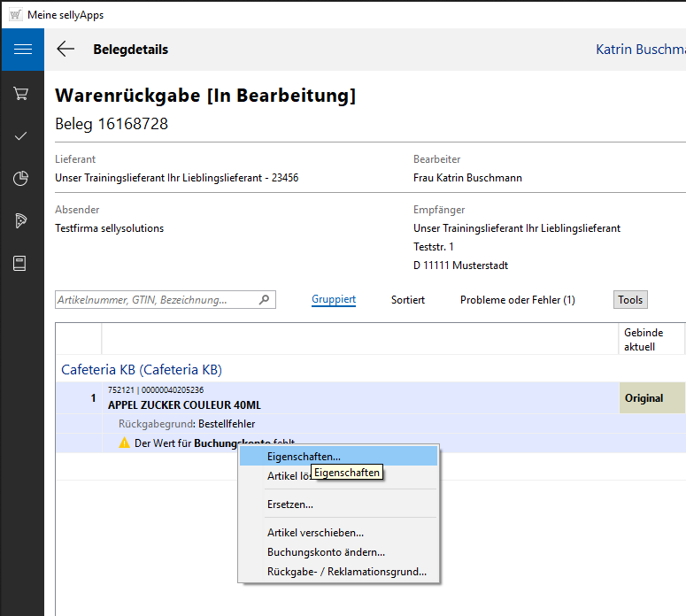
Task: Open the shopping cart sidebar icon
Action: point(21,93)
